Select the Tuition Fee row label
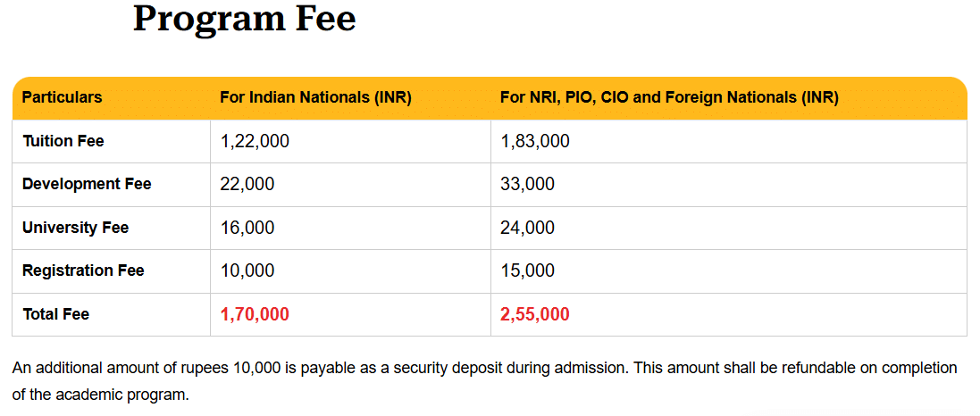This screenshot has height=416, width=980. pyautogui.click(x=63, y=141)
